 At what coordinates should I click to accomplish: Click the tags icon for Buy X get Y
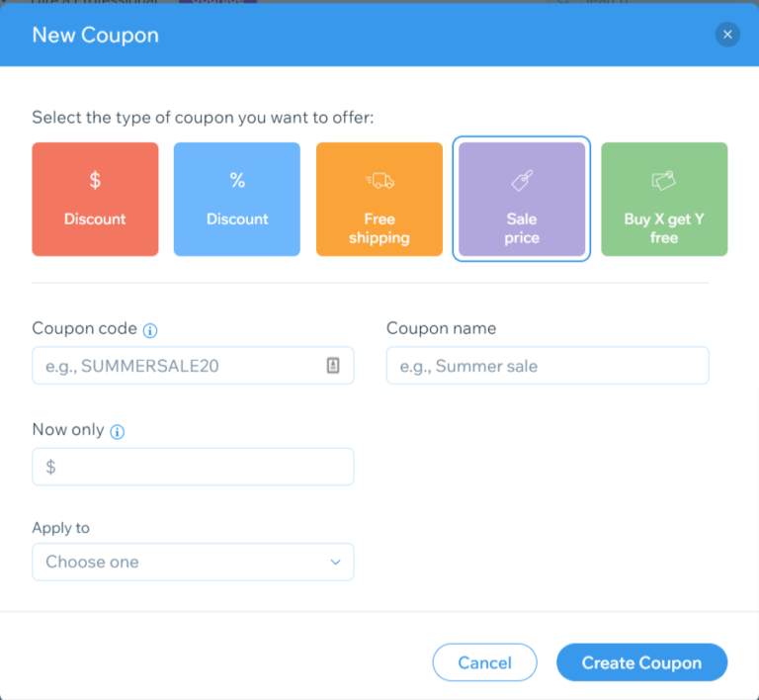point(664,180)
